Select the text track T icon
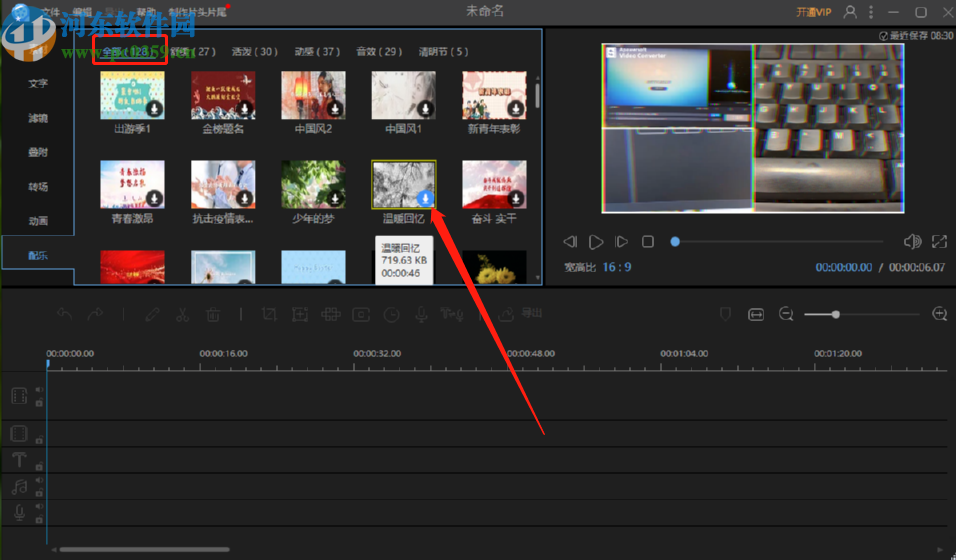The image size is (956, 560). tap(19, 459)
